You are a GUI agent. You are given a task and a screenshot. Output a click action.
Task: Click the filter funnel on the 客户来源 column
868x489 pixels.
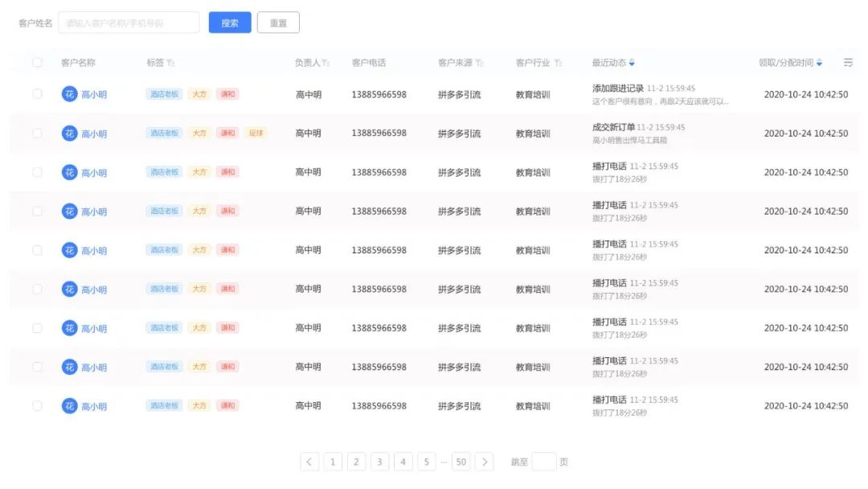(480, 63)
